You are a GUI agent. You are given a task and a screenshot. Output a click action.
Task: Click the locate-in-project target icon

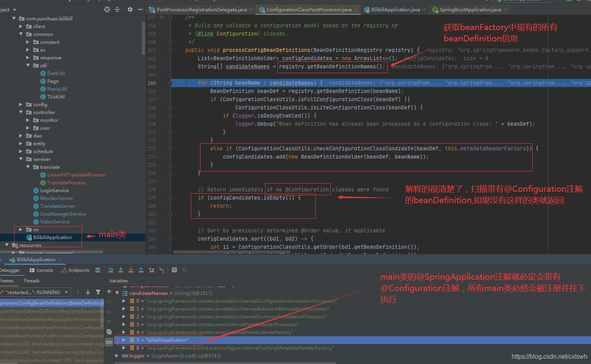click(x=107, y=9)
